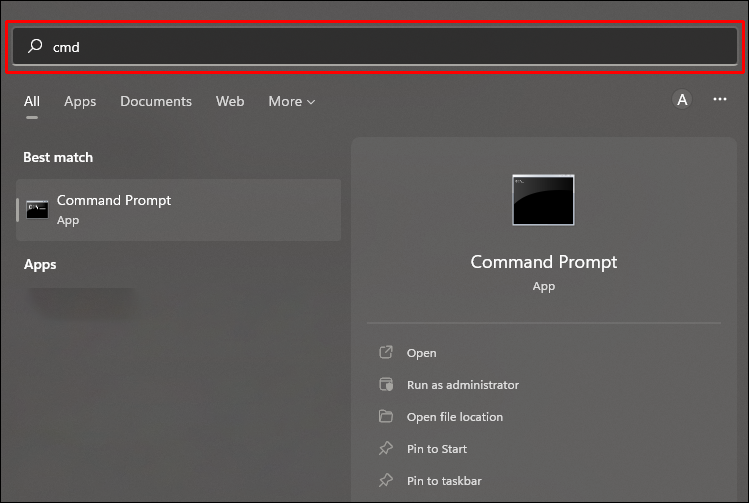Screen dimensions: 749x503
Task: Click the Open file location folder icon
Action: tap(386, 417)
